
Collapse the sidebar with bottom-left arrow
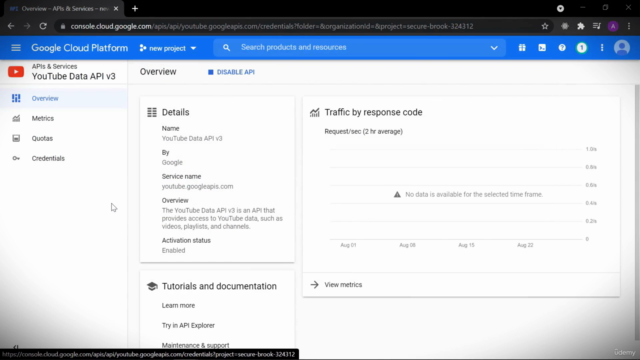[x=16, y=347]
